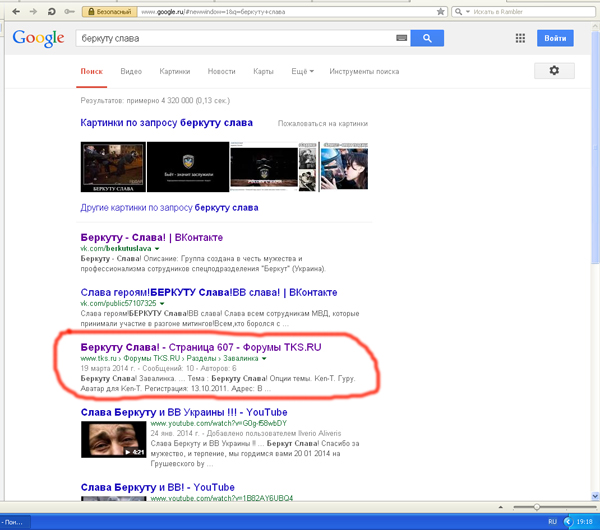Screen dimensions: 600x530
Task: Click the scroll-down arrow of the page scrollbar
Action: pos(595,496)
